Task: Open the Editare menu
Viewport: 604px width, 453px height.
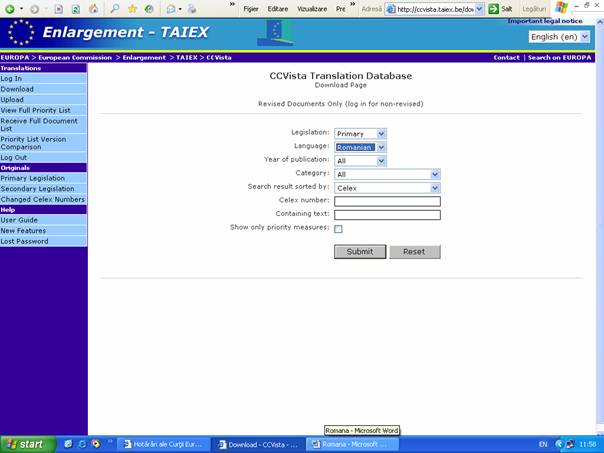Action: pos(278,9)
